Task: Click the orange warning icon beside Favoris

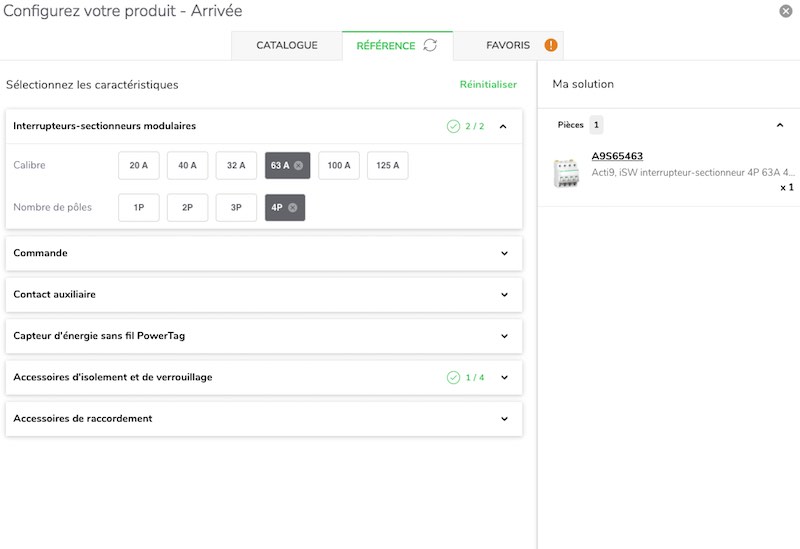Action: click(551, 45)
